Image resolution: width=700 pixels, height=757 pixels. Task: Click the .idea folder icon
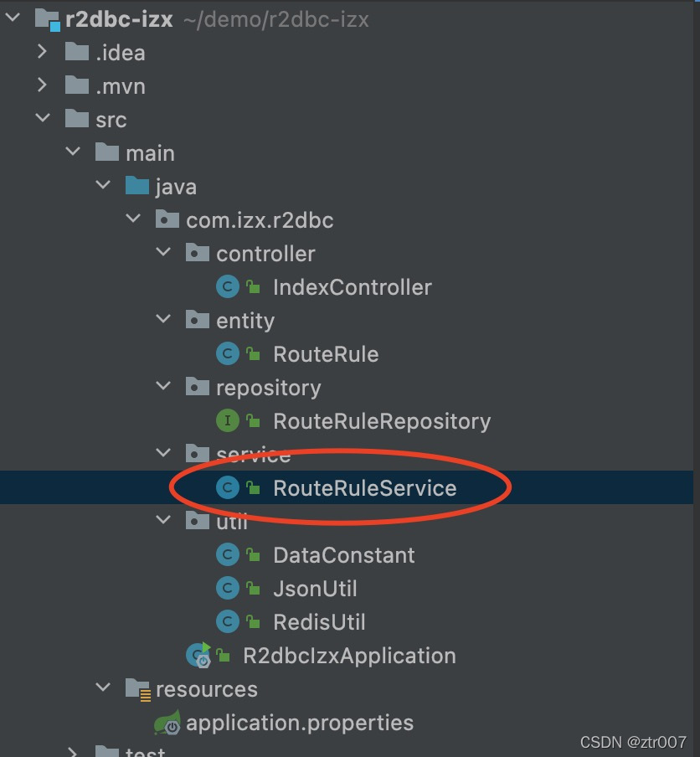tap(77, 52)
